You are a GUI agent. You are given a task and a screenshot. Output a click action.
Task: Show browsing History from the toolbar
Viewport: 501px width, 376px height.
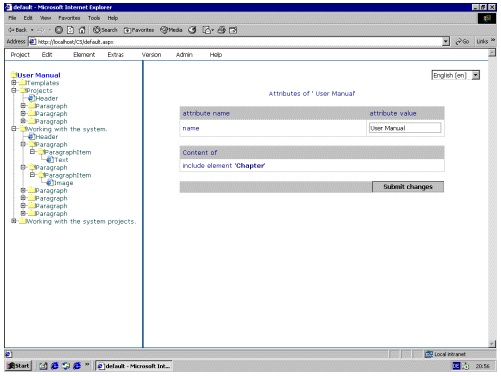click(x=192, y=30)
